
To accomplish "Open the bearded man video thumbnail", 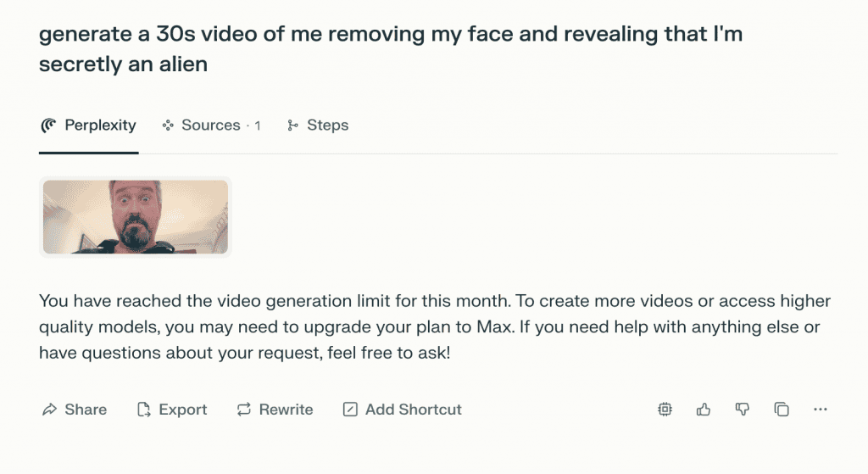I will coord(136,217).
